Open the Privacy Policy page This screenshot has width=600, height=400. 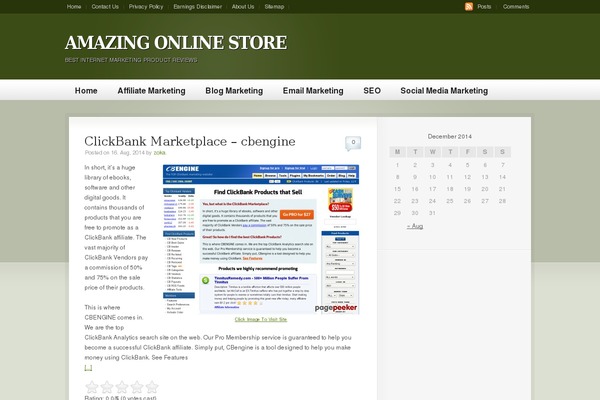click(x=146, y=7)
